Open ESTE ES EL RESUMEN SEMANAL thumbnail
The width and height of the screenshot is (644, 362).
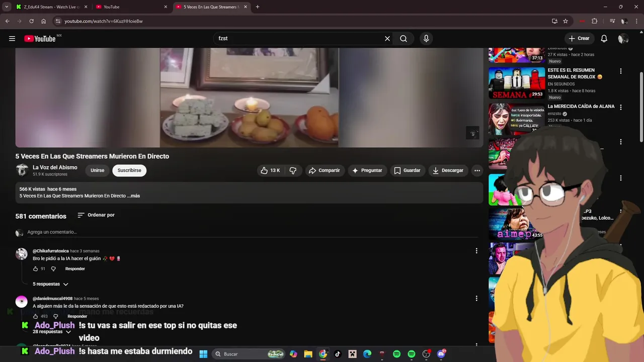(517, 83)
